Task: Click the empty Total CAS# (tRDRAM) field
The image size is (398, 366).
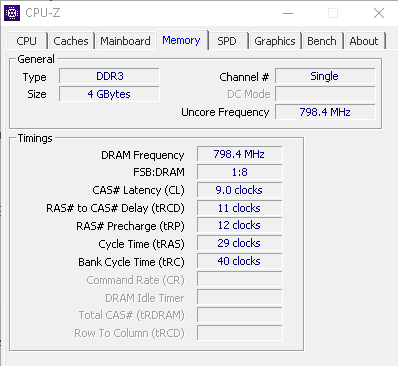Action: [x=239, y=315]
